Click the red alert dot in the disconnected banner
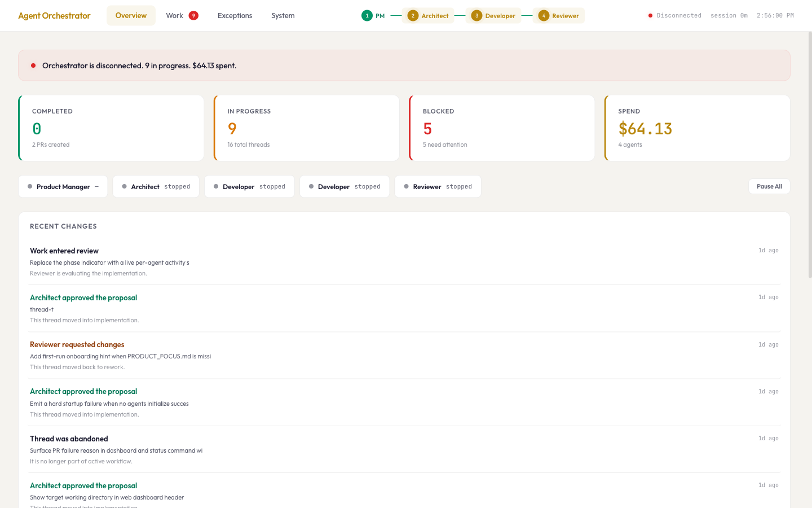 pyautogui.click(x=33, y=65)
